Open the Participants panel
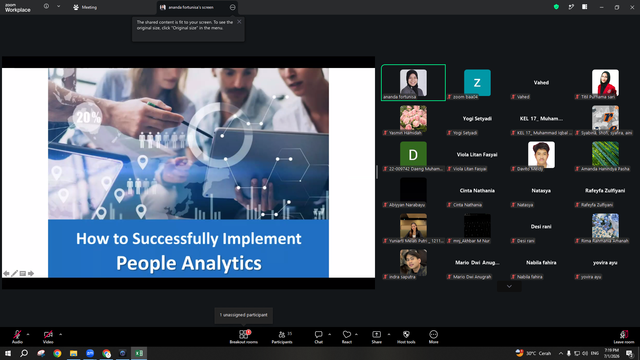This screenshot has width=640, height=360. [x=282, y=337]
